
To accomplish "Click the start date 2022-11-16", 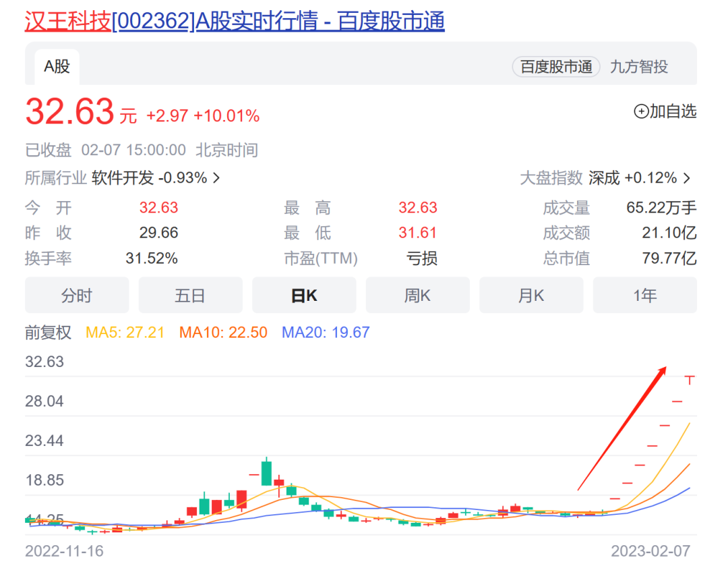I will coord(64,551).
